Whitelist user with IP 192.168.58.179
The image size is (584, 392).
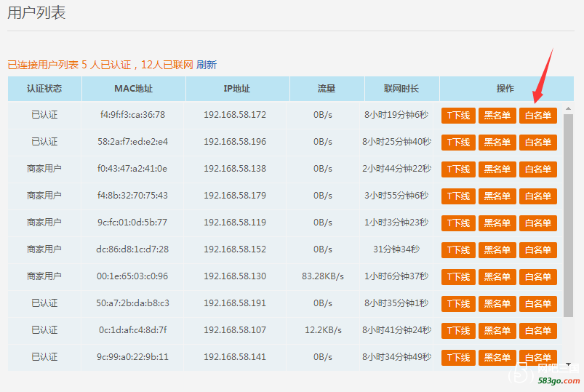point(538,196)
